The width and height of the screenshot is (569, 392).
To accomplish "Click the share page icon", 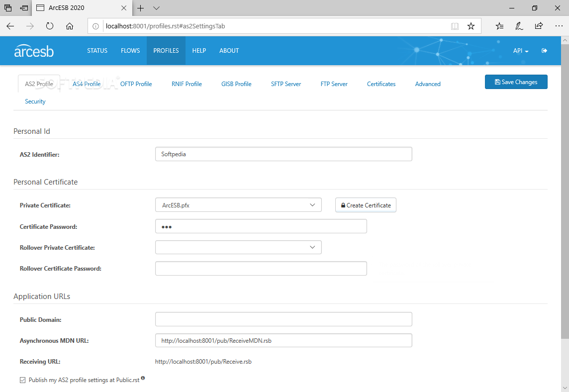I will coord(539,26).
